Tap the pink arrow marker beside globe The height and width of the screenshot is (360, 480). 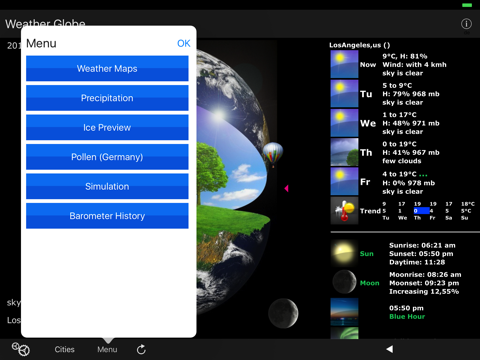(x=286, y=188)
